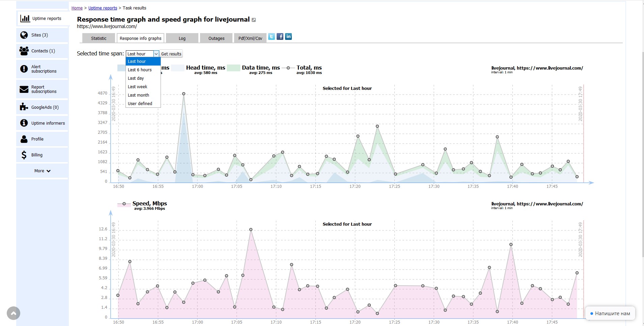644x326 pixels.
Task: Open Uptime reports bar chart icon
Action: point(25,18)
